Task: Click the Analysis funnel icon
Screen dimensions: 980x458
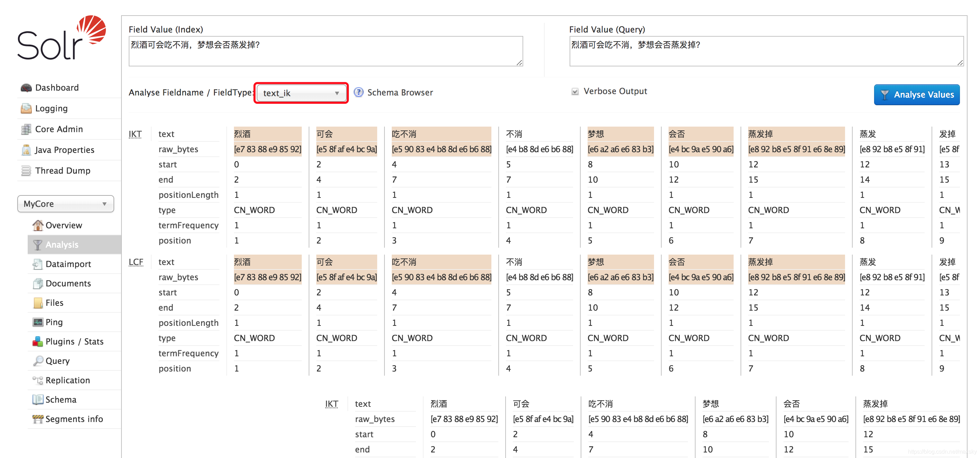Action: 37,245
